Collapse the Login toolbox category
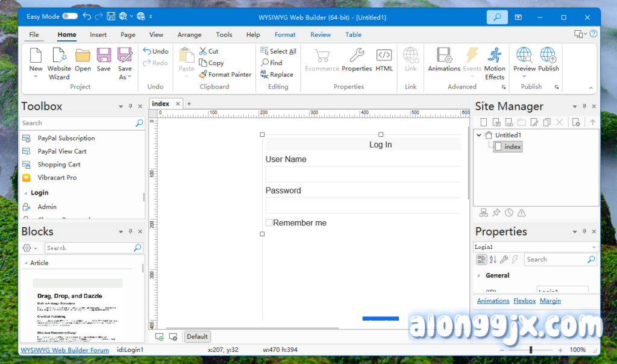Image resolution: width=617 pixels, height=364 pixels. click(25, 193)
